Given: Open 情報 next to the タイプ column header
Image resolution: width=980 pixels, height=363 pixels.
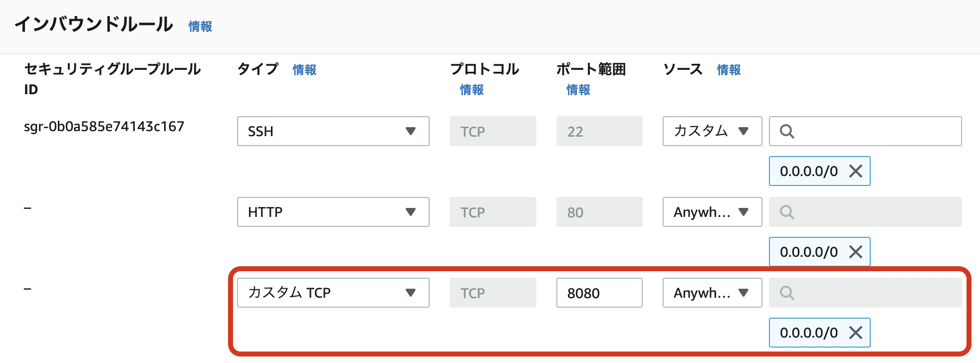Looking at the screenshot, I should (304, 70).
